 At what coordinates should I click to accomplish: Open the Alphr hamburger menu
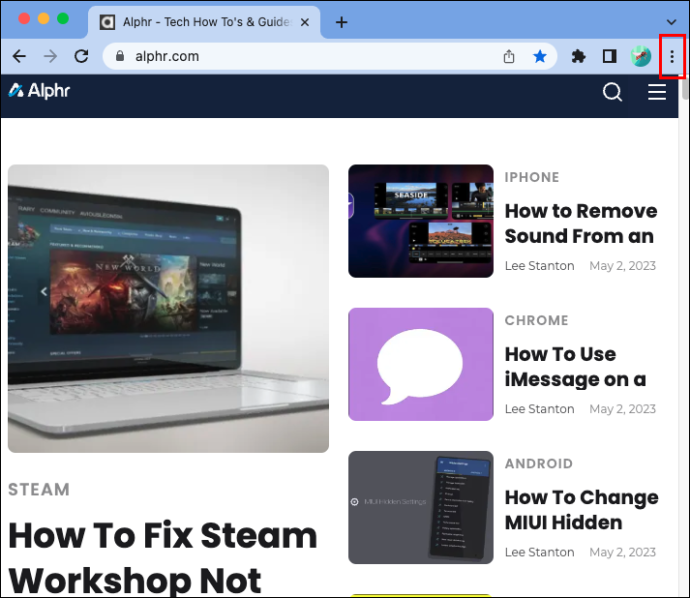(657, 92)
